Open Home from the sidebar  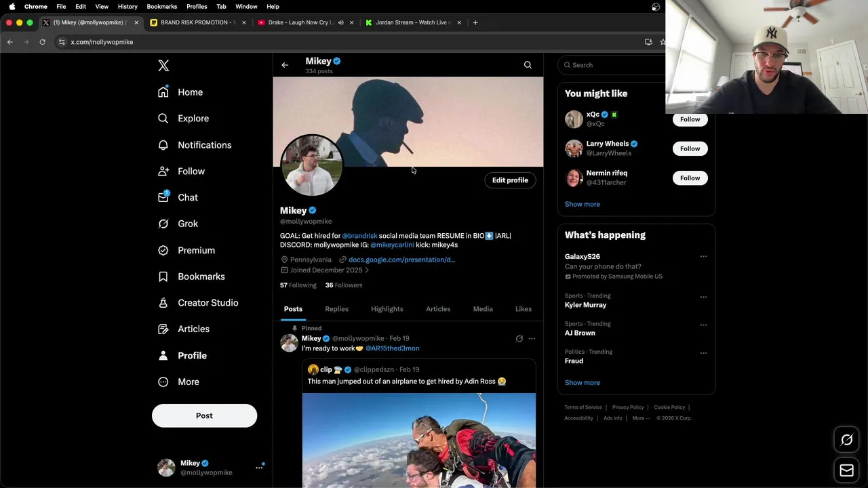[x=180, y=92]
